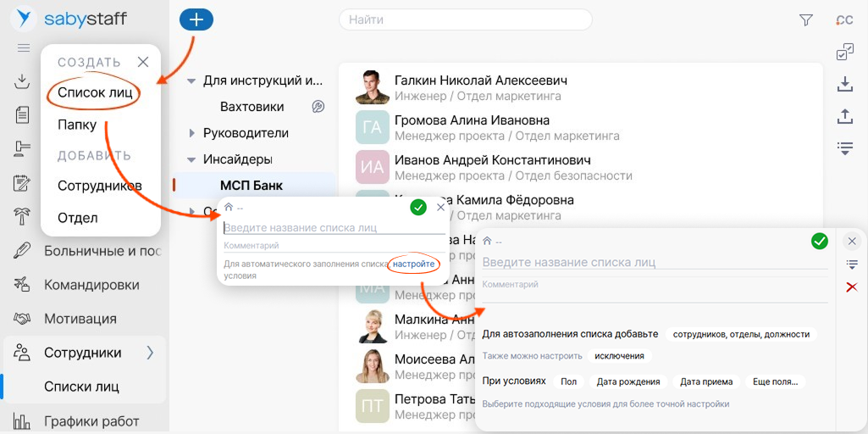This screenshot has height=434, width=868.
Task: Click the Командировки airplane icon
Action: pos(23,285)
